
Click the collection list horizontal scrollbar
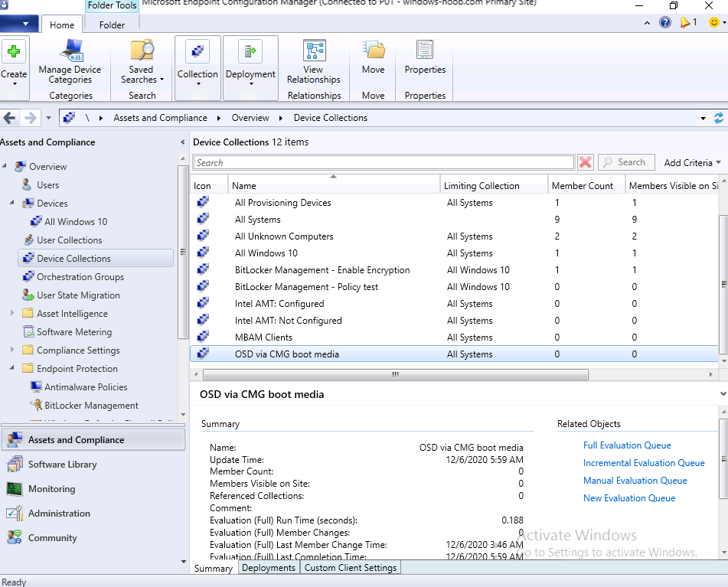coord(396,374)
